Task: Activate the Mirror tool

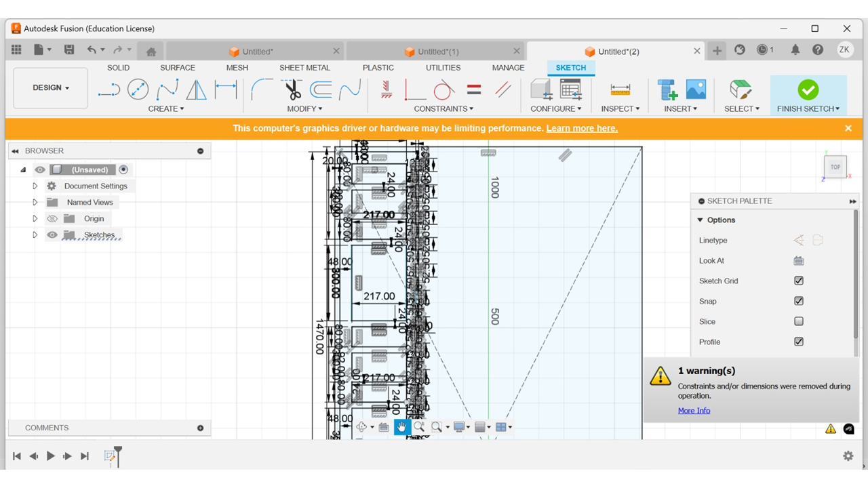Action: (x=196, y=89)
